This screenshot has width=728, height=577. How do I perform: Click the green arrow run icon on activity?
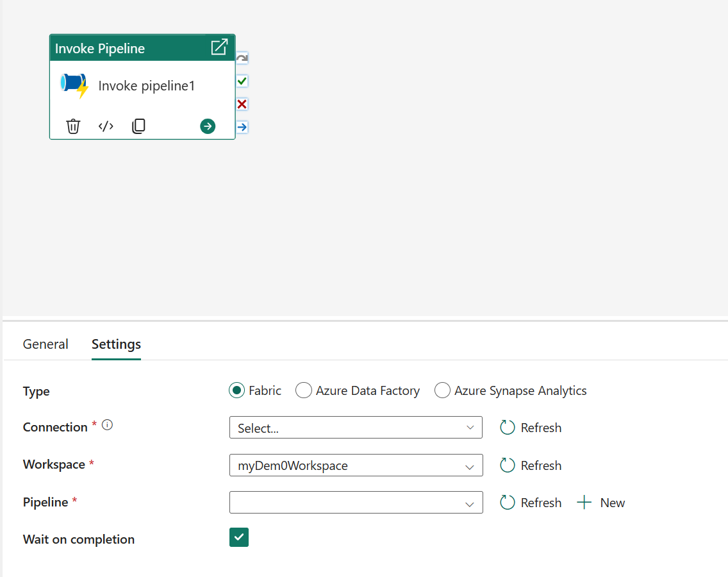208,126
